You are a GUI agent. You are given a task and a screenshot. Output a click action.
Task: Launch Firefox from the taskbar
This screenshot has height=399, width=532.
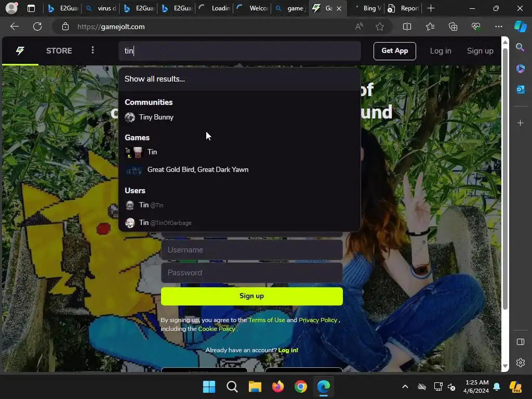[278, 387]
